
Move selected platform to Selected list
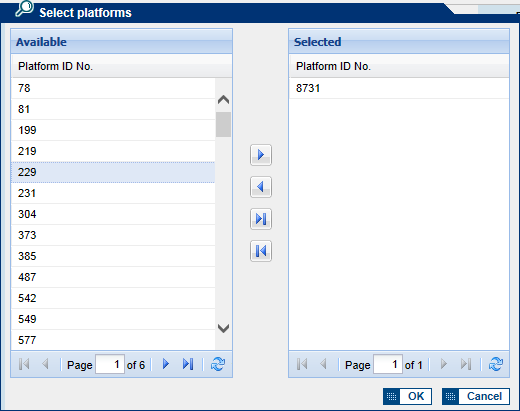coord(261,155)
